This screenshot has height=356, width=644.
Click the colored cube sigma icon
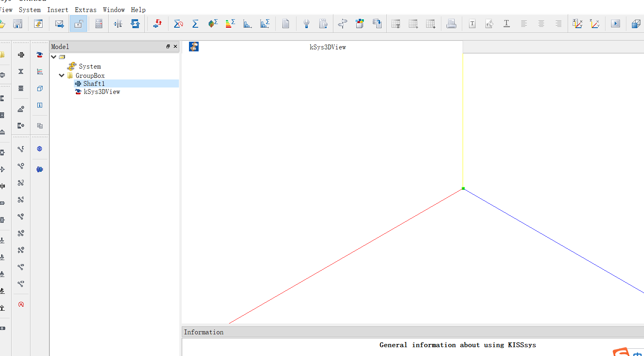(213, 24)
